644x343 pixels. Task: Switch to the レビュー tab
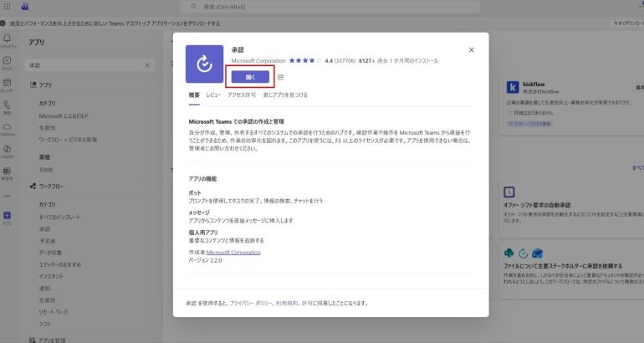[214, 95]
